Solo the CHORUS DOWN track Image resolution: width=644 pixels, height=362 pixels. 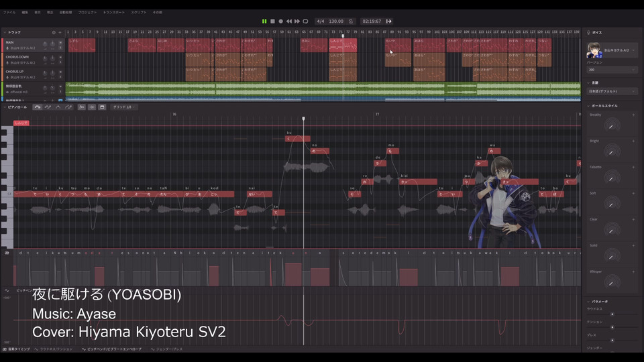60,62
